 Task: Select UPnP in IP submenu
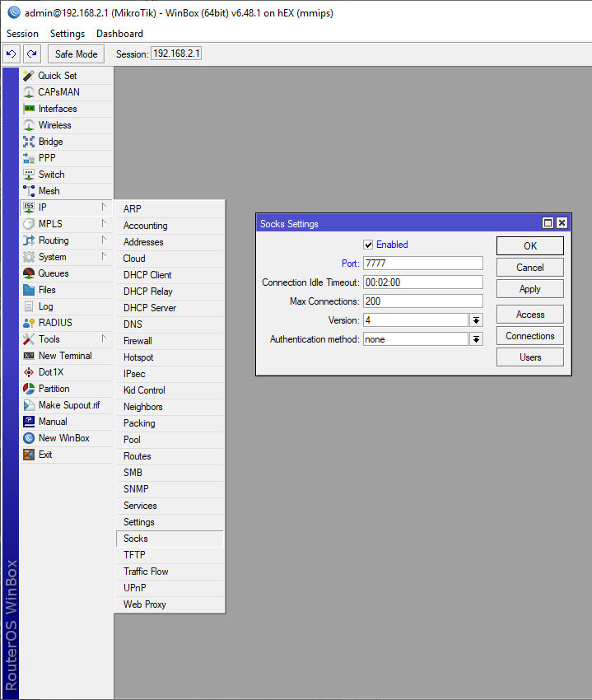[x=170, y=588]
